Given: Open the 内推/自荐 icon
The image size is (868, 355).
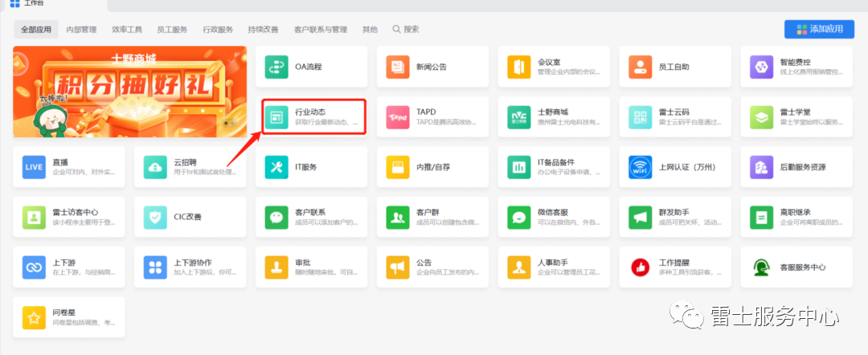Looking at the screenshot, I should point(396,167).
